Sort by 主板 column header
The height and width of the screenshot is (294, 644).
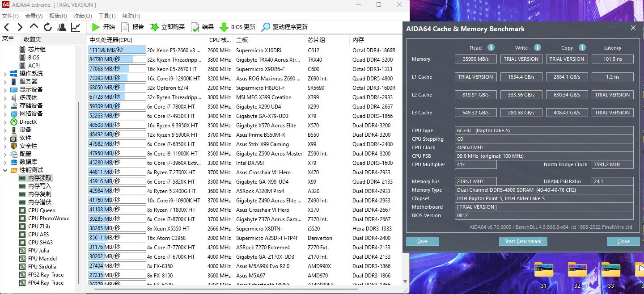[268, 40]
